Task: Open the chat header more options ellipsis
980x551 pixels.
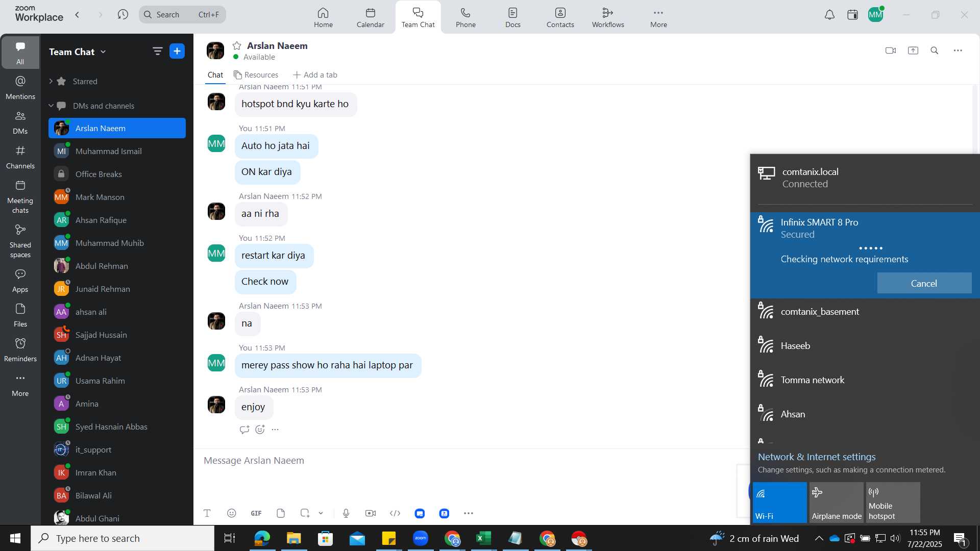Action: 958,51
